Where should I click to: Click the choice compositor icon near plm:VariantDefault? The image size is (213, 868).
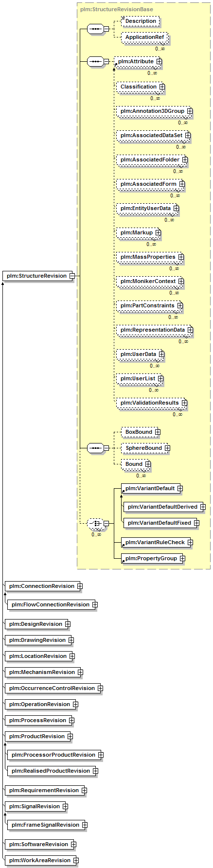tap(95, 523)
